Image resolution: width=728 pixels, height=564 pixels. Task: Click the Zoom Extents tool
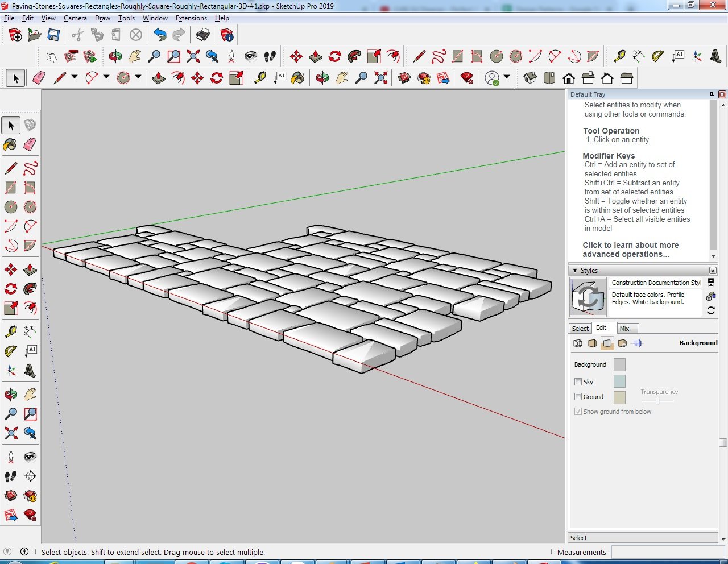point(380,78)
